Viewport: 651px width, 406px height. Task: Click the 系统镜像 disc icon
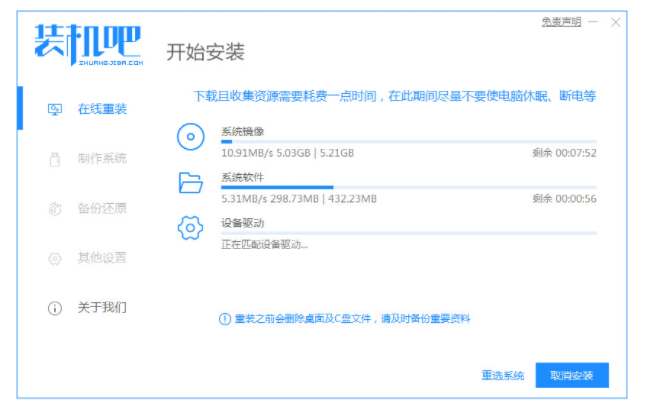tap(191, 137)
